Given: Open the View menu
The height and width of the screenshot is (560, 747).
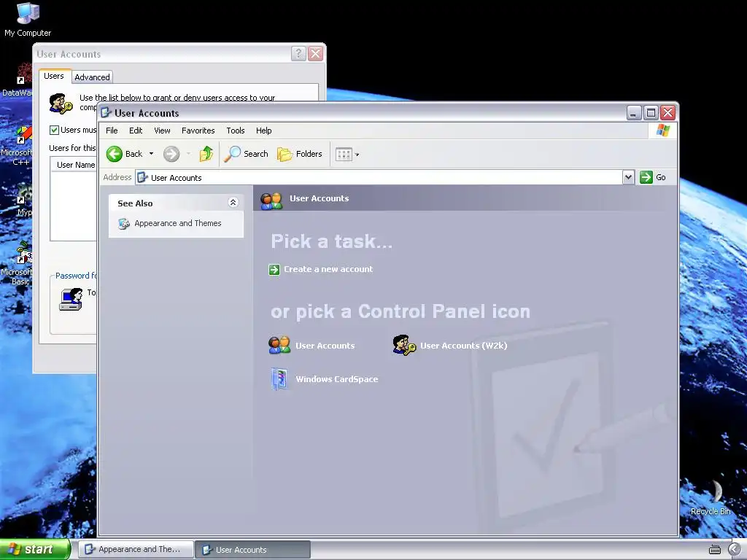Looking at the screenshot, I should [162, 131].
